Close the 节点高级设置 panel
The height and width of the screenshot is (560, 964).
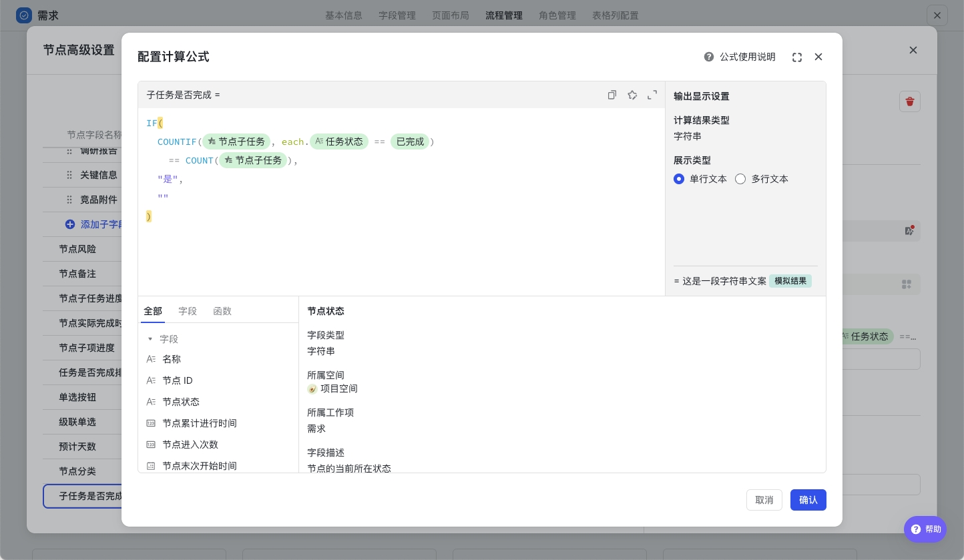(x=913, y=50)
